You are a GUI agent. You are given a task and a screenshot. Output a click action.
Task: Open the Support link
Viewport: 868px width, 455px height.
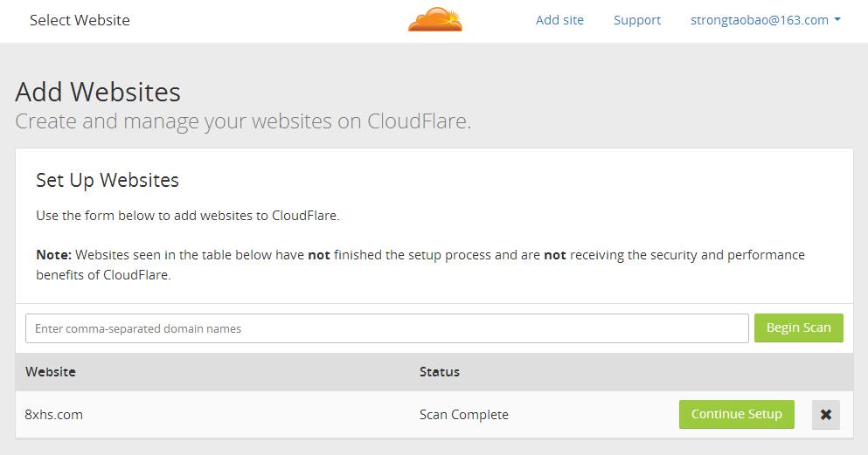[x=637, y=20]
